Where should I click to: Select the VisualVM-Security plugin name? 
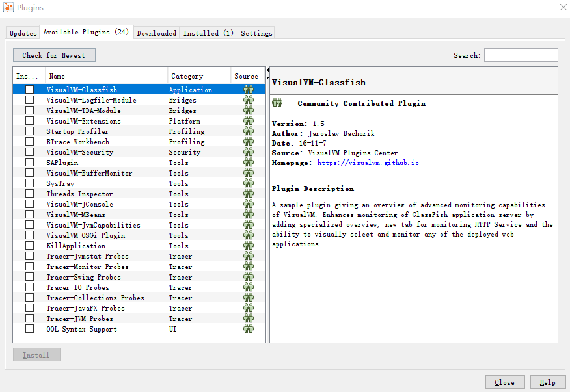click(x=80, y=152)
